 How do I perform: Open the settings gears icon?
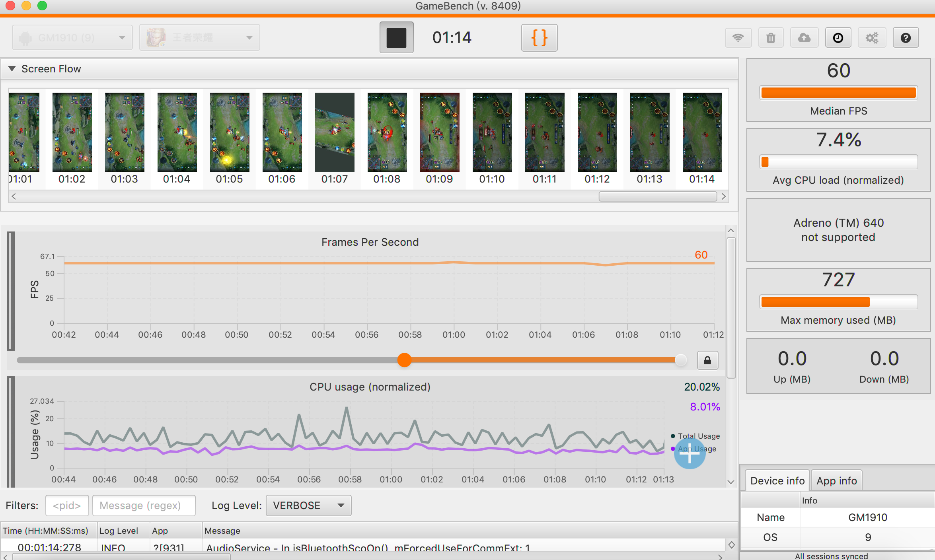[x=872, y=38]
